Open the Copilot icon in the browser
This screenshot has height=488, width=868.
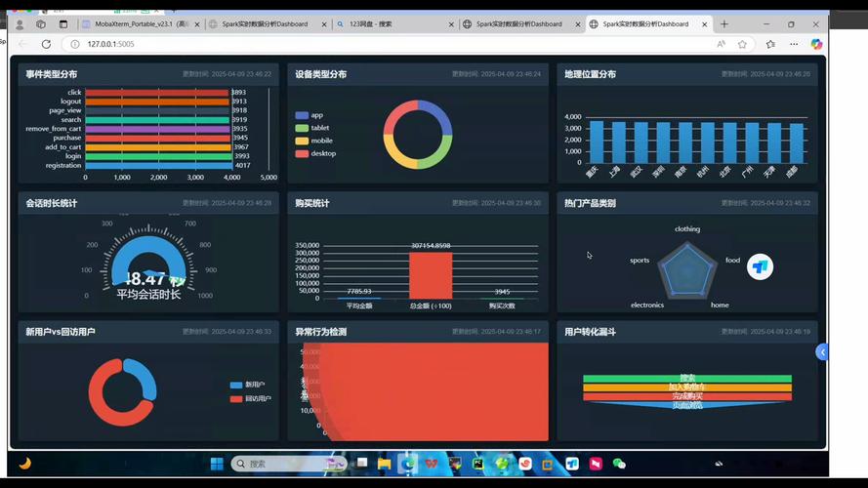(x=816, y=44)
